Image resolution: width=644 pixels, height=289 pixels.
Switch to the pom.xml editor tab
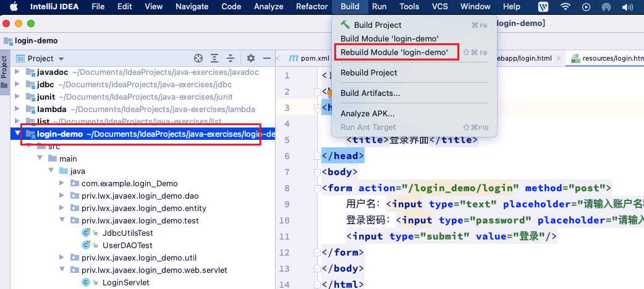click(x=309, y=58)
